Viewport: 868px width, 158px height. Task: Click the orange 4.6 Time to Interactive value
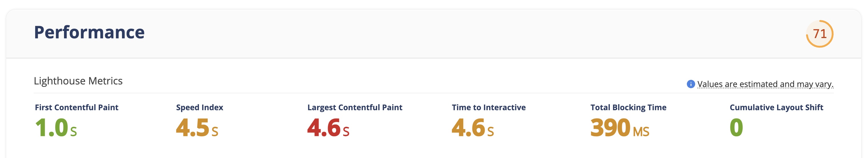(468, 128)
